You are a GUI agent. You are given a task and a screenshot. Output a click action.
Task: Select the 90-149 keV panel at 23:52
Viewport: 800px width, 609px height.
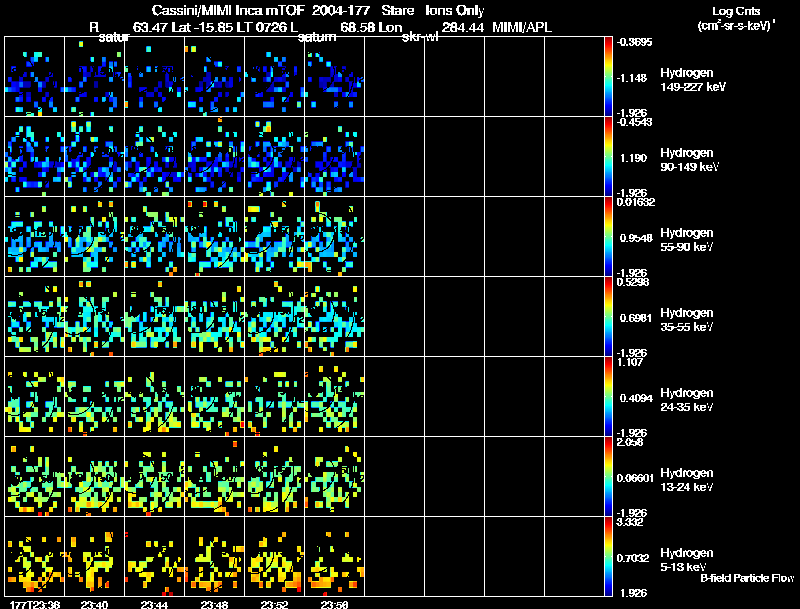pos(275,157)
